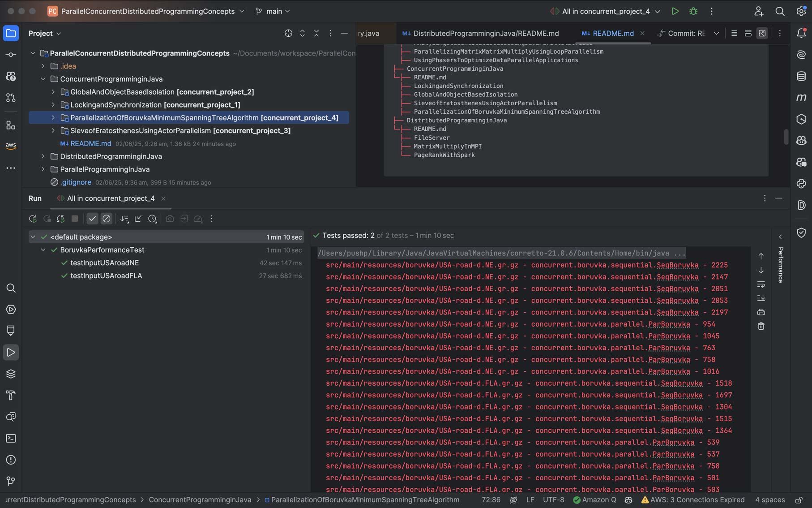Viewport: 812px width, 508px height.
Task: Open test history clock icon
Action: pyautogui.click(x=152, y=219)
